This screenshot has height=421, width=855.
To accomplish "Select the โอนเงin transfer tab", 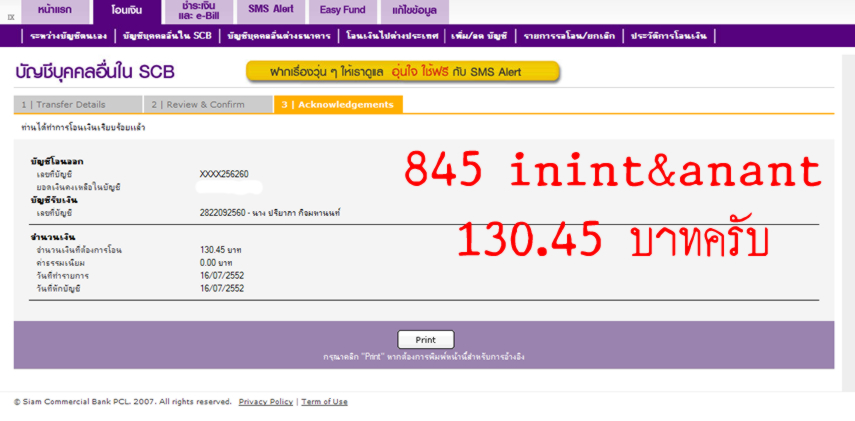I will [x=127, y=11].
